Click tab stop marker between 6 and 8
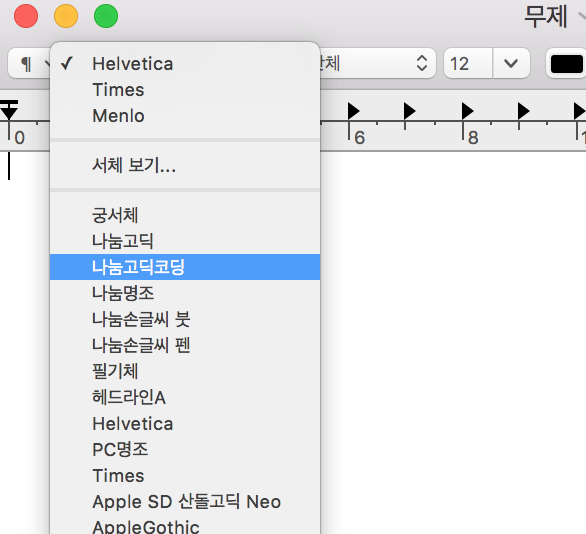The height and width of the screenshot is (534, 586). click(x=410, y=111)
